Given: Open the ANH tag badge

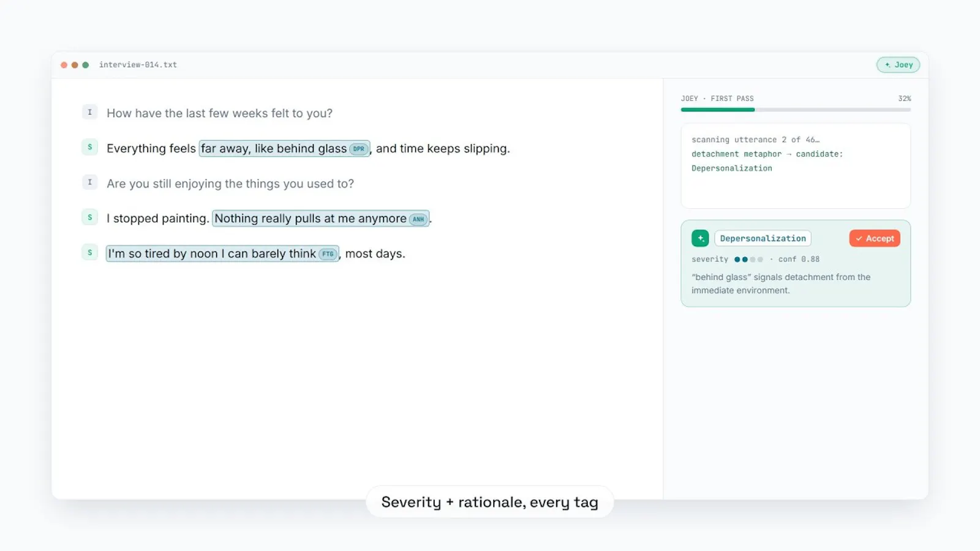Looking at the screenshot, I should 418,219.
